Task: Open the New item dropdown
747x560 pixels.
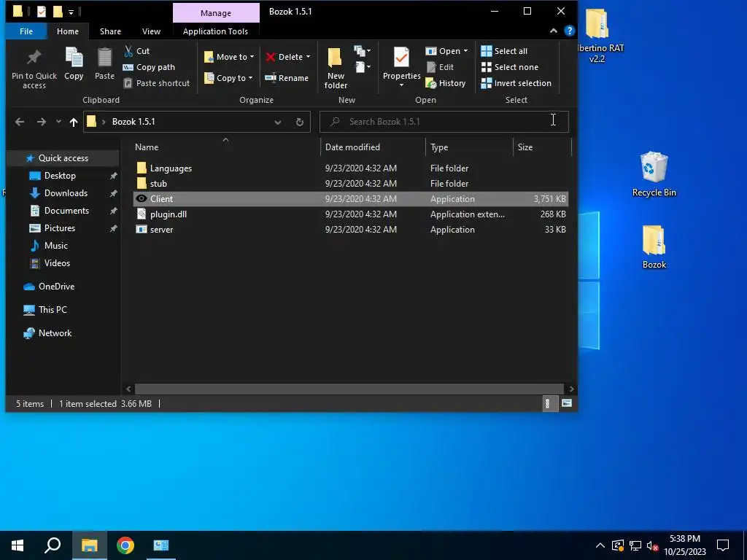Action: click(363, 50)
